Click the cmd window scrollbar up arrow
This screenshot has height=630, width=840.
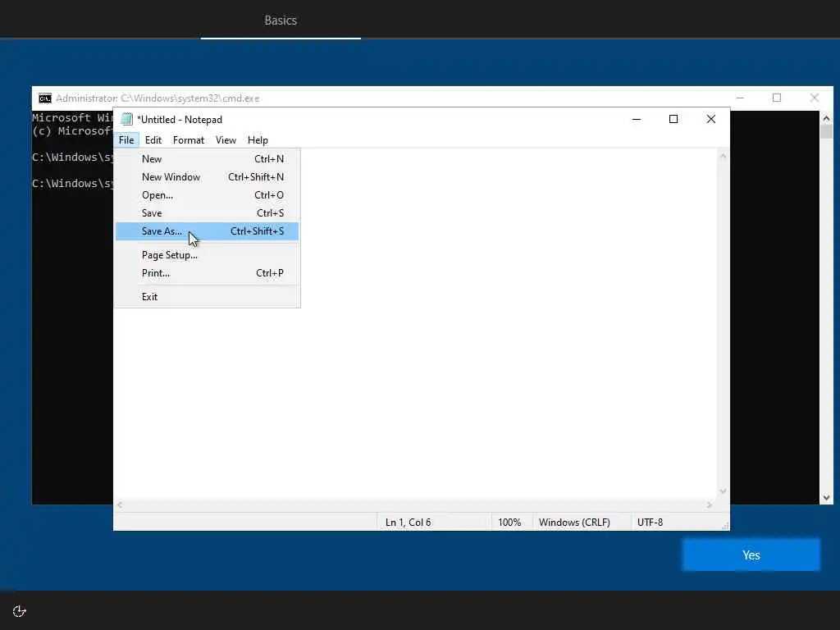826,118
